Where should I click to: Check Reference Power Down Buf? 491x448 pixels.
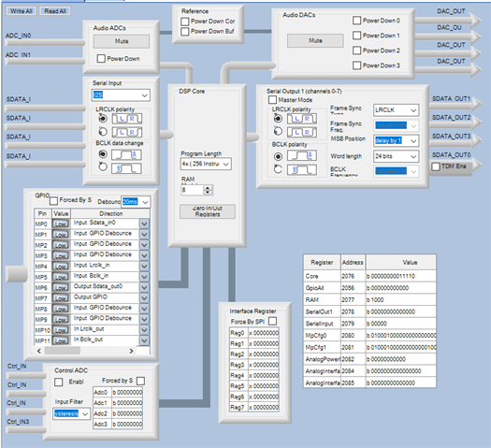(x=185, y=31)
